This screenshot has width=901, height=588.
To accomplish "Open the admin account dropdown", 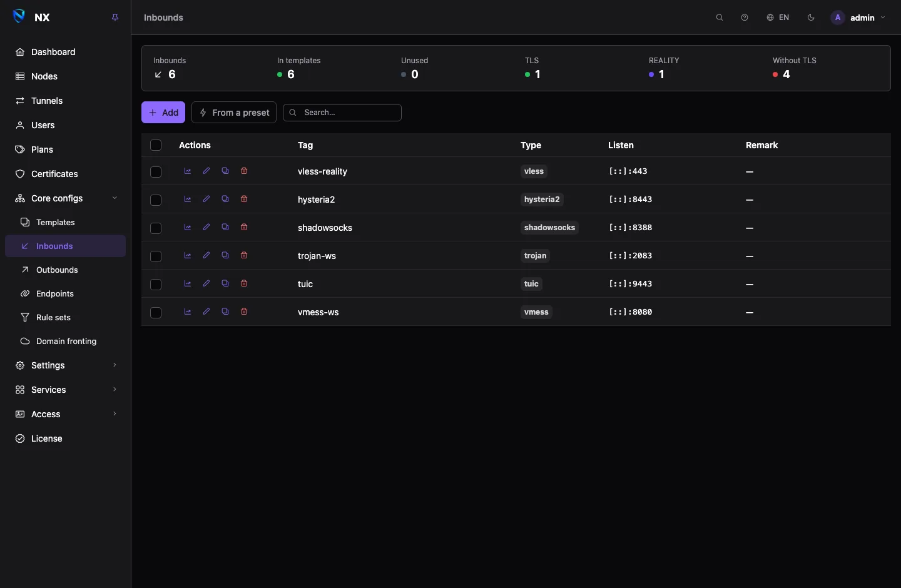I will point(858,18).
